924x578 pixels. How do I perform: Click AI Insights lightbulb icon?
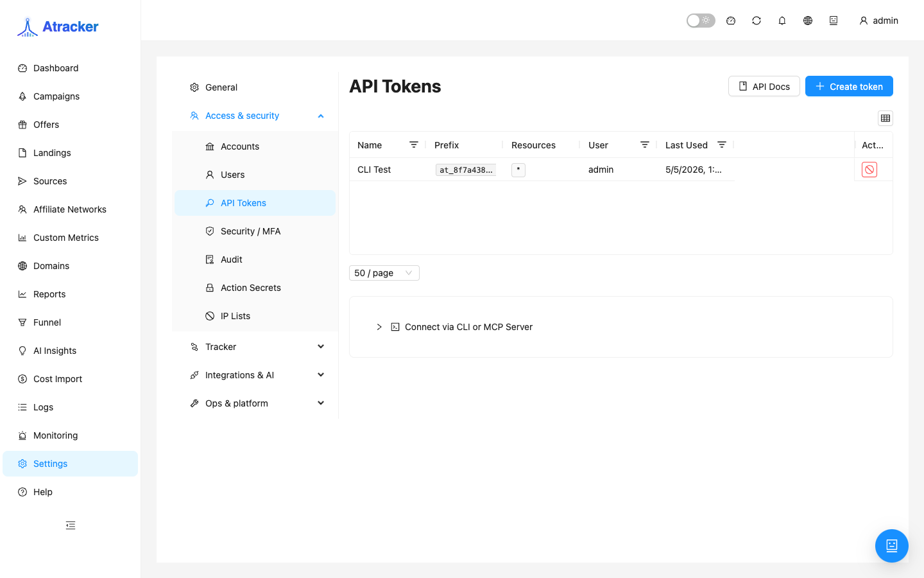[x=22, y=351]
